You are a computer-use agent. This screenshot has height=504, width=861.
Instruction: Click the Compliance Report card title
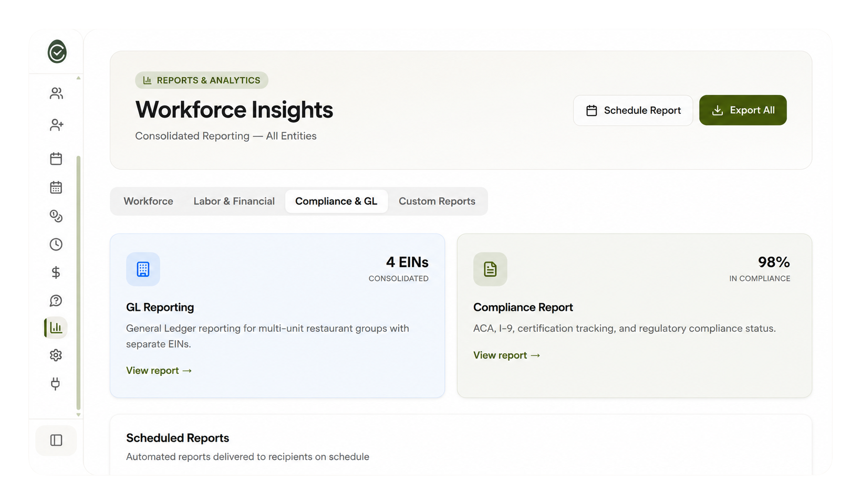pyautogui.click(x=523, y=307)
